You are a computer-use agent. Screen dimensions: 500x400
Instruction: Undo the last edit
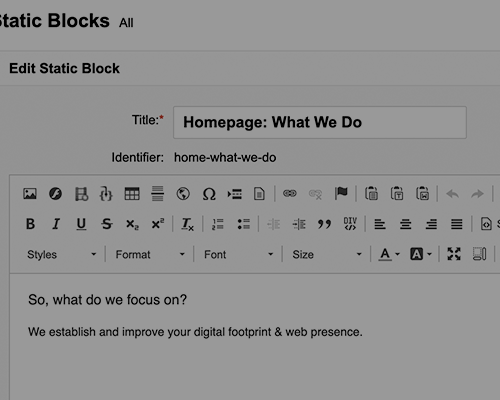coord(453,194)
